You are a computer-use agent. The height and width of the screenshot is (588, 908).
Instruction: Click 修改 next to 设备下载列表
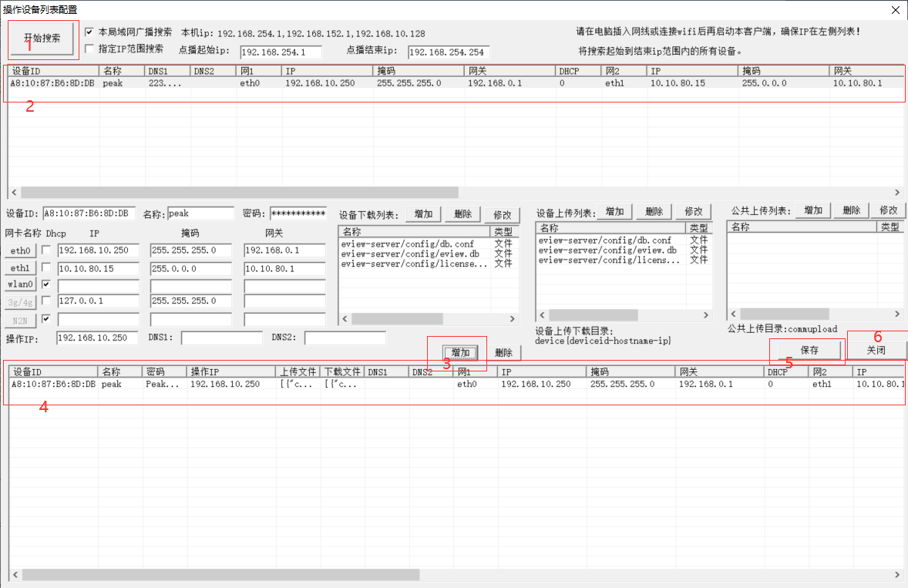coord(502,215)
